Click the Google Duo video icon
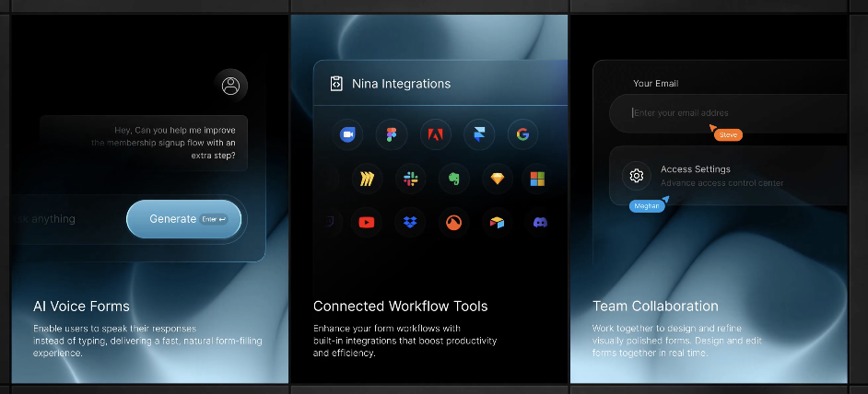The image size is (868, 394). click(x=347, y=134)
